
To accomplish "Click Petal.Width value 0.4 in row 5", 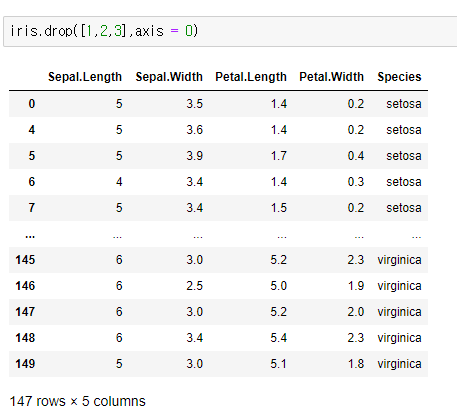I will [x=356, y=156].
